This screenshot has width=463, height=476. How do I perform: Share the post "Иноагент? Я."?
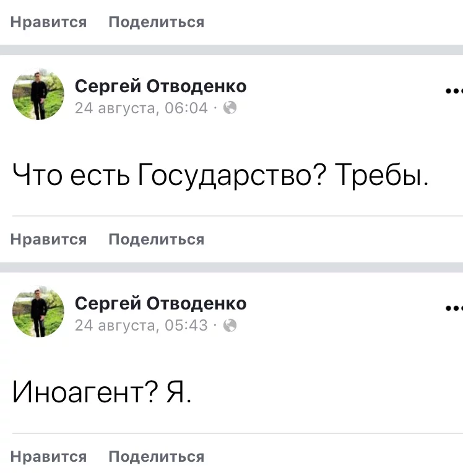click(x=156, y=457)
